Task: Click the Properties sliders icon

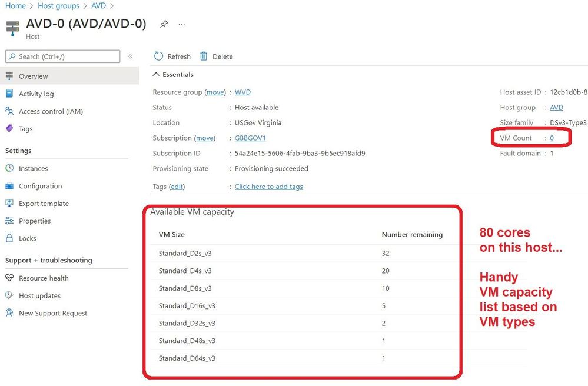Action: [x=9, y=220]
